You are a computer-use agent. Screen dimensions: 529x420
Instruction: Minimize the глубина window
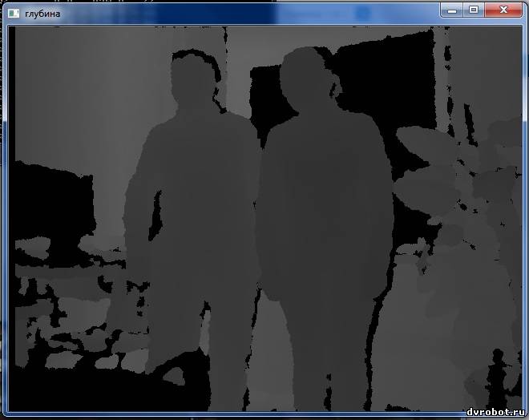[452, 10]
